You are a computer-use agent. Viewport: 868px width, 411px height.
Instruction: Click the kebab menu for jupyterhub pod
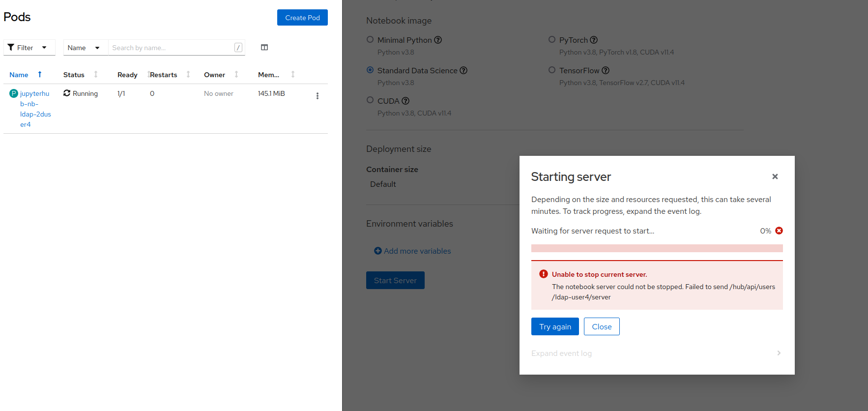[x=317, y=96]
